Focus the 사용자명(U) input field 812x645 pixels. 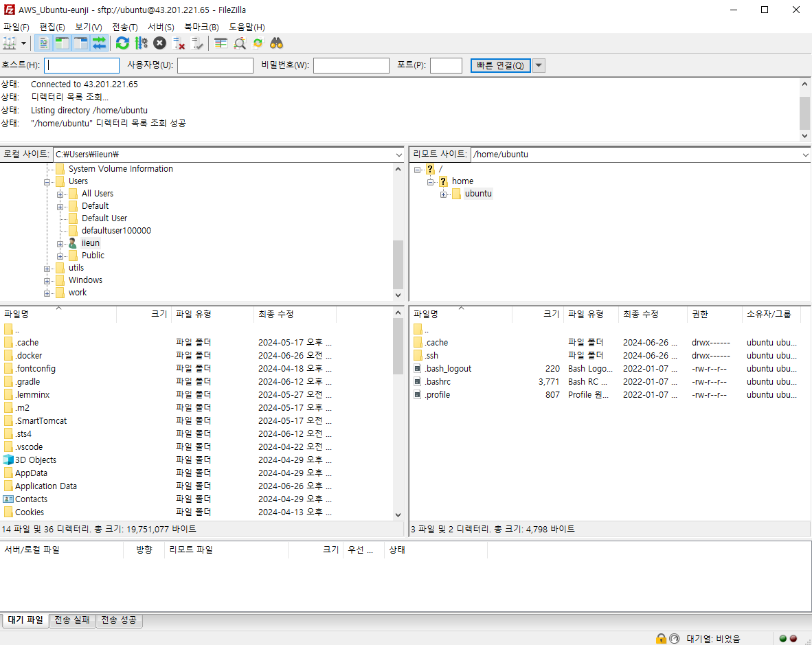pyautogui.click(x=216, y=66)
